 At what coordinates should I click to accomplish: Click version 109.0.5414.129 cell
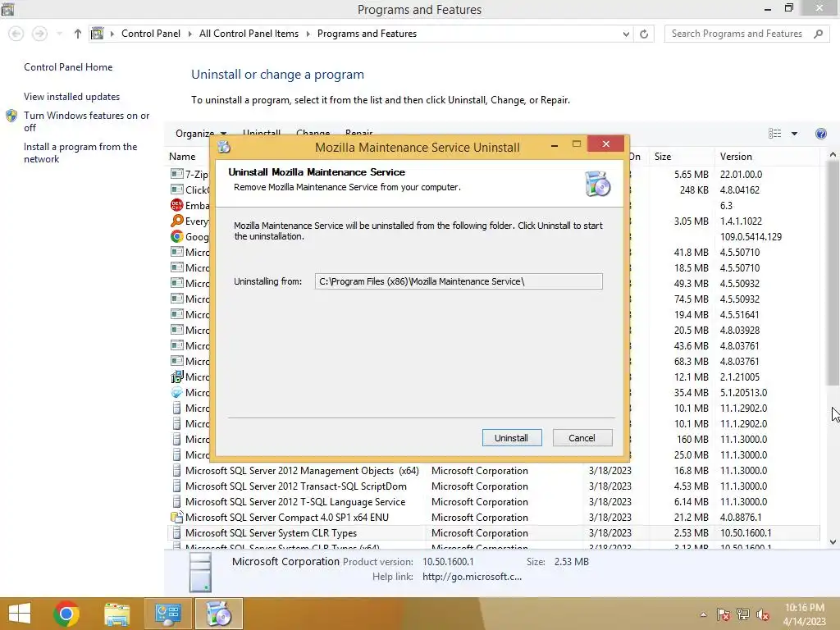click(751, 236)
